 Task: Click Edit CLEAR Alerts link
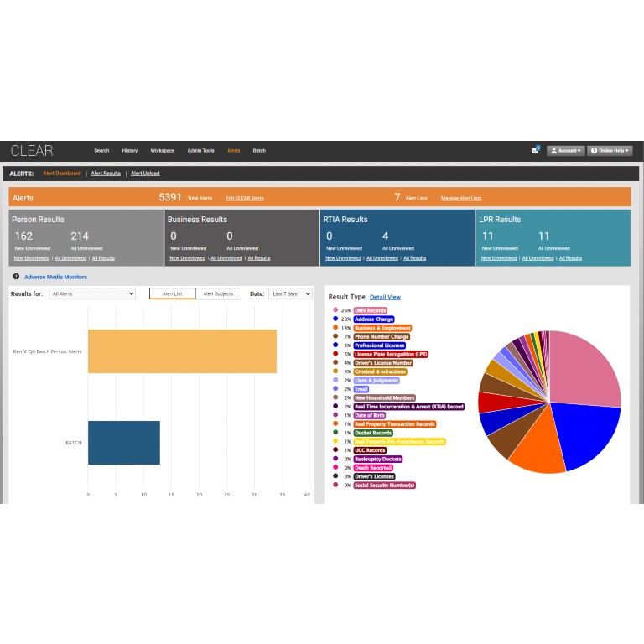click(245, 198)
